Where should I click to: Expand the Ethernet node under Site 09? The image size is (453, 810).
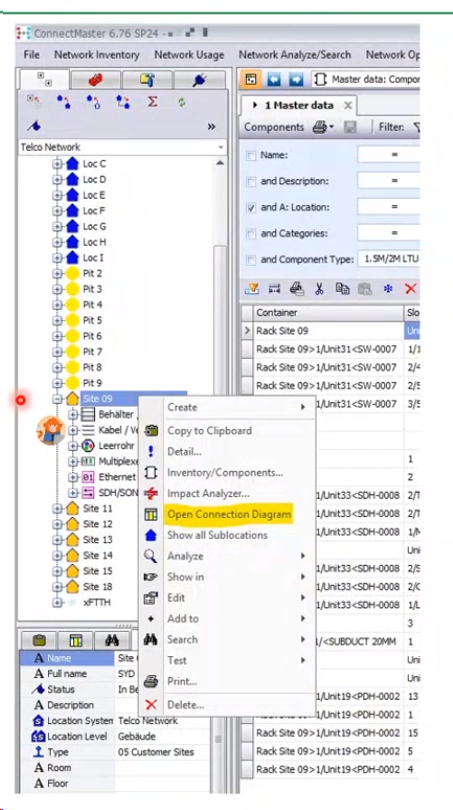(73, 477)
